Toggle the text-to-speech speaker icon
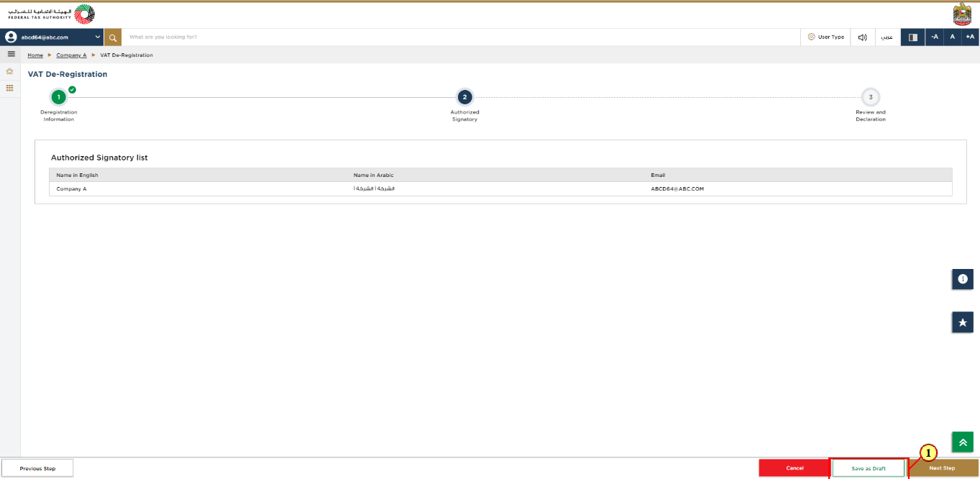 tap(862, 37)
